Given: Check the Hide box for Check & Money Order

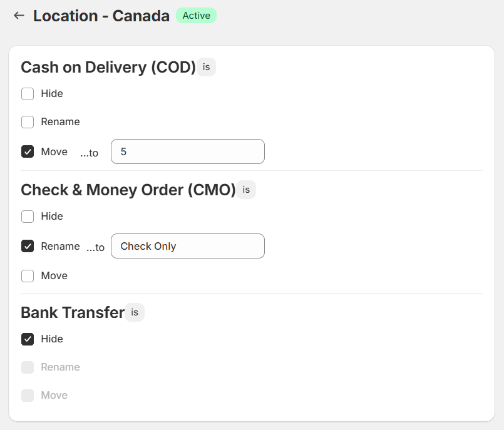Looking at the screenshot, I should pos(28,217).
